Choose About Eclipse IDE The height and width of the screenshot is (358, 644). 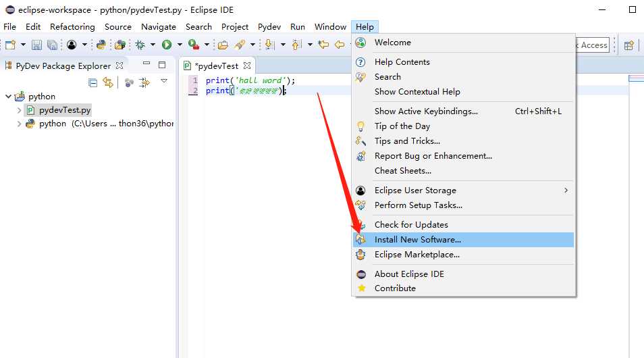(x=463, y=274)
